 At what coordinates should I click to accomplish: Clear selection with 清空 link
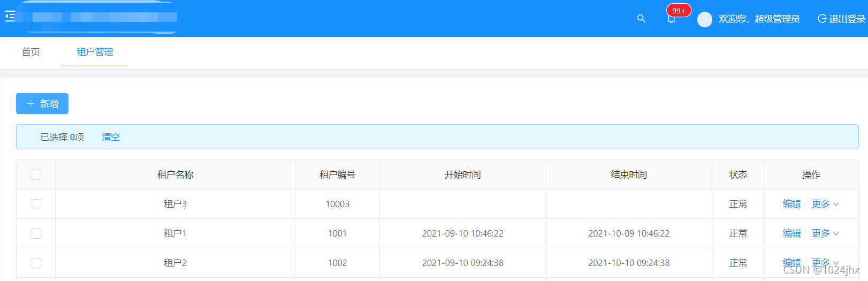coord(111,137)
